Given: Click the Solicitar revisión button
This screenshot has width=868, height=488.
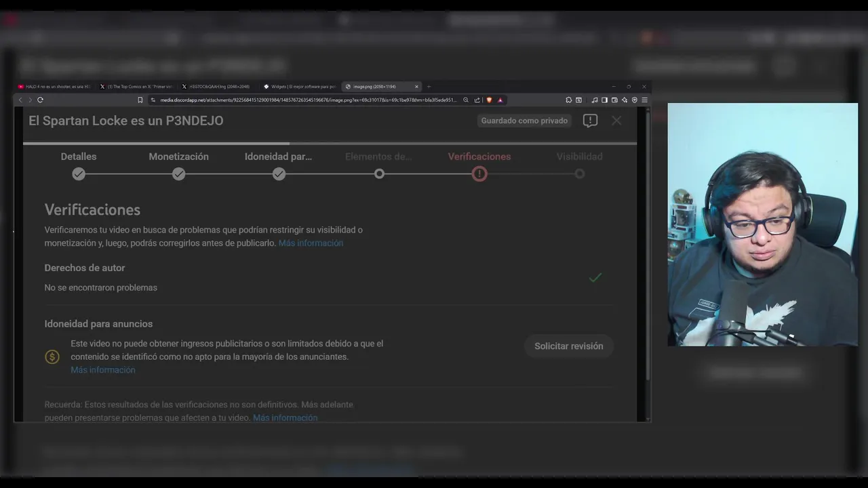Looking at the screenshot, I should (569, 346).
